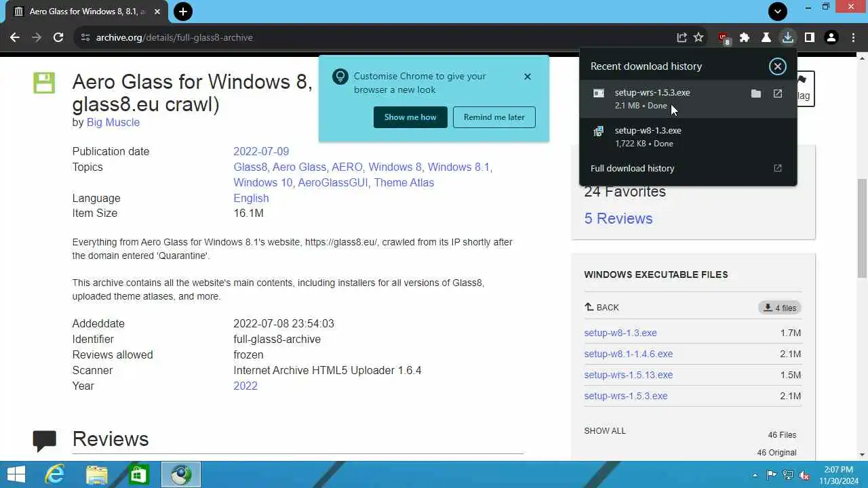Reload the current page
This screenshot has height=488, width=868.
pos(58,37)
